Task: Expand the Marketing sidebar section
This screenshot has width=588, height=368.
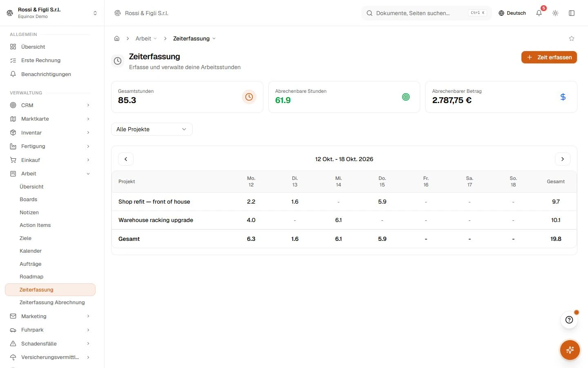Action: point(50,316)
